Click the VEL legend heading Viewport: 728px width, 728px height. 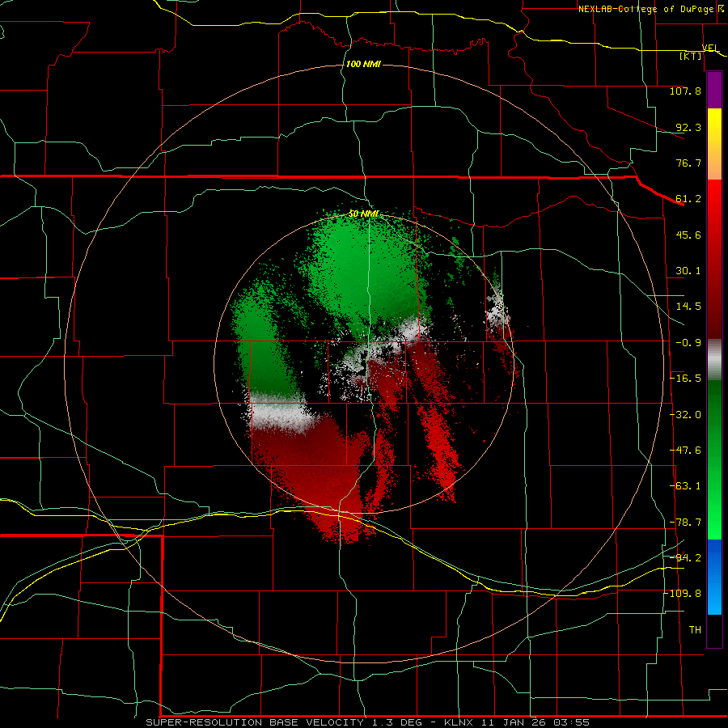(710, 48)
